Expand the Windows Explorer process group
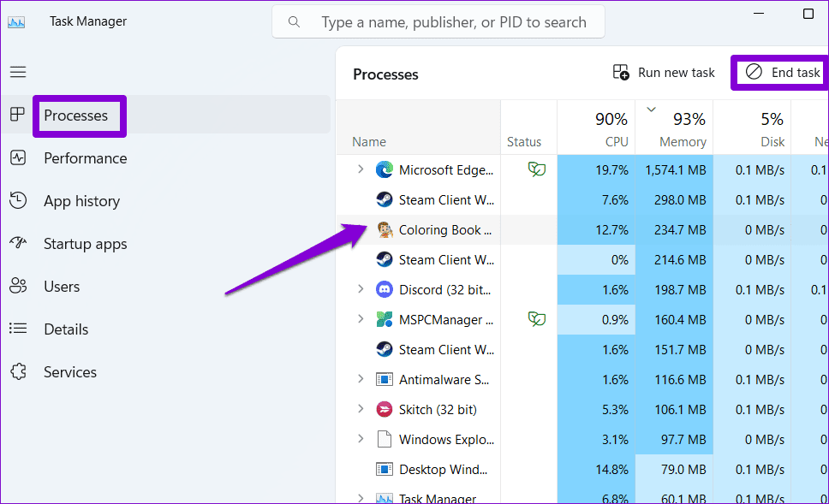The image size is (829, 504). [361, 439]
